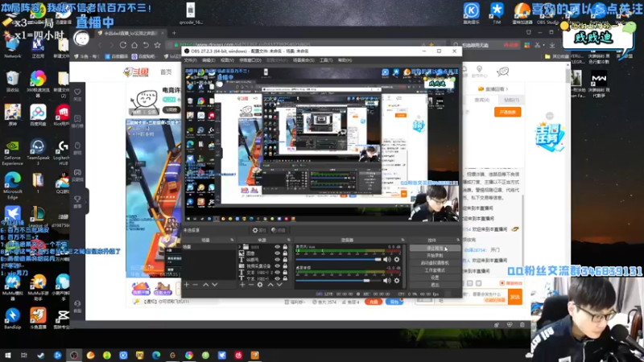Viewport: 644px width, 362px height.
Task: Bookmark page with star icon in browser
Action: click(x=157, y=45)
